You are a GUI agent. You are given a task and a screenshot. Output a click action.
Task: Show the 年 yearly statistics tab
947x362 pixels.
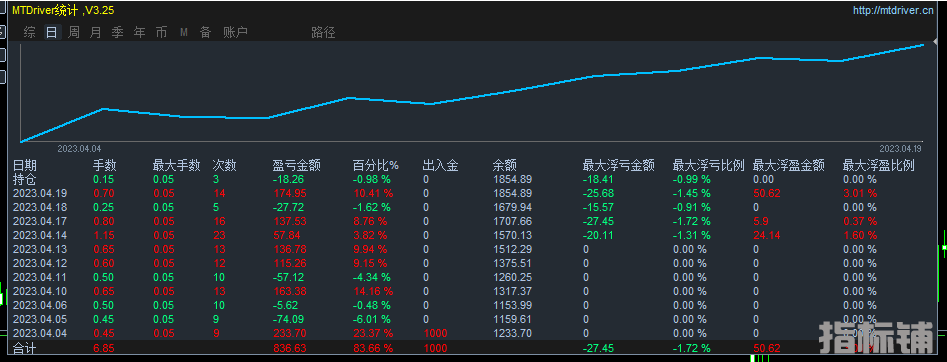click(x=140, y=33)
